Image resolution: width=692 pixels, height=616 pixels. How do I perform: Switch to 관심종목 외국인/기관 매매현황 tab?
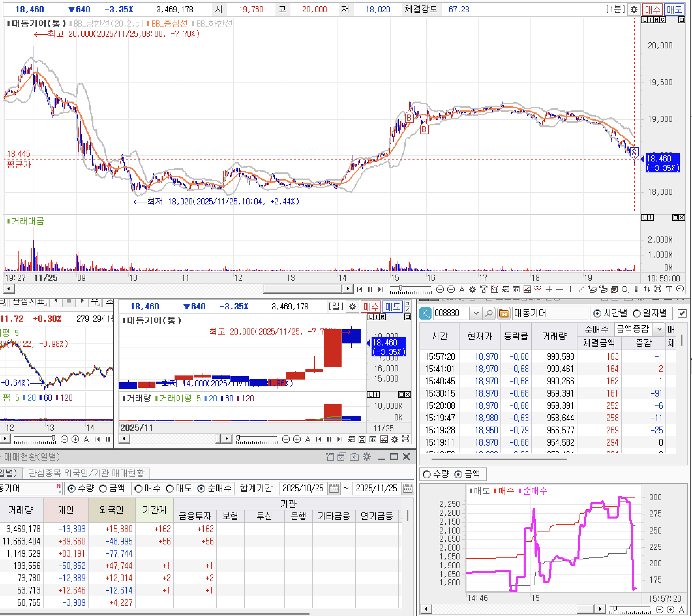click(x=87, y=473)
